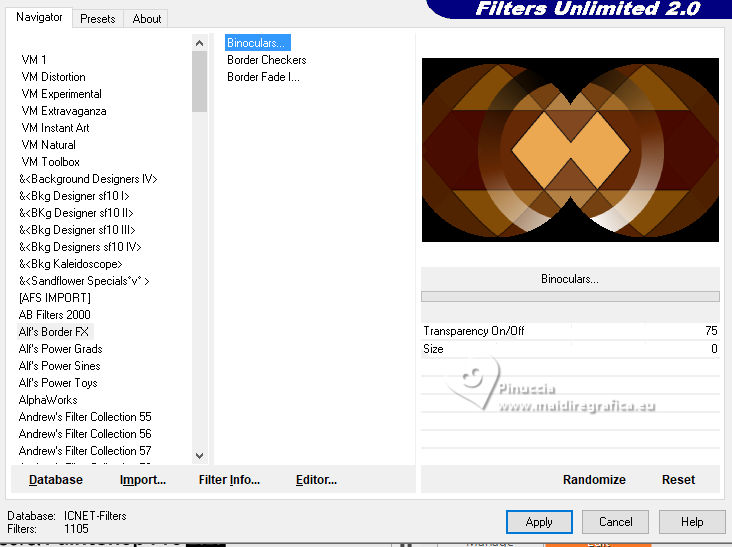Open the Presets tab
732x547 pixels.
pos(98,19)
